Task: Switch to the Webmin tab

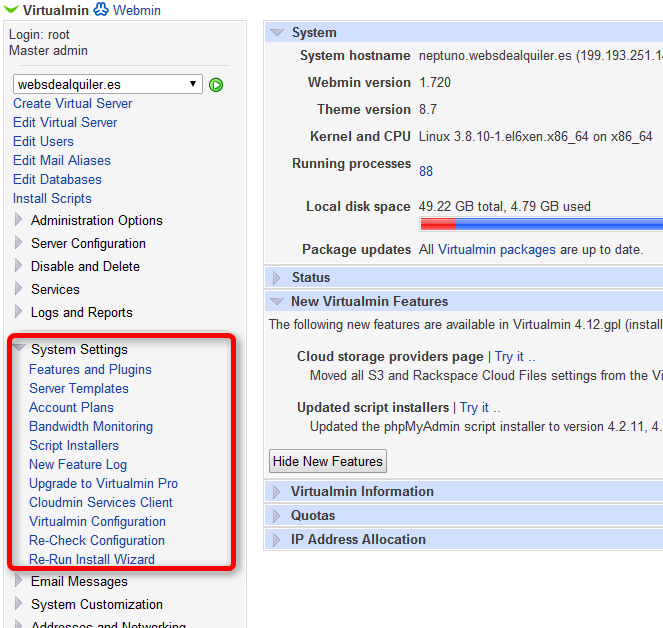Action: [x=136, y=10]
